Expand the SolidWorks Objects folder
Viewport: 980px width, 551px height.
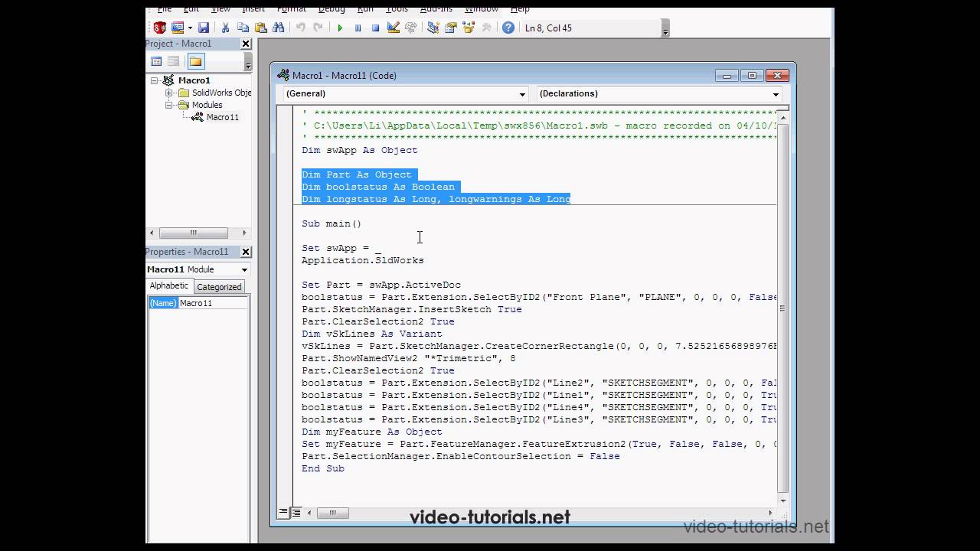(x=168, y=93)
